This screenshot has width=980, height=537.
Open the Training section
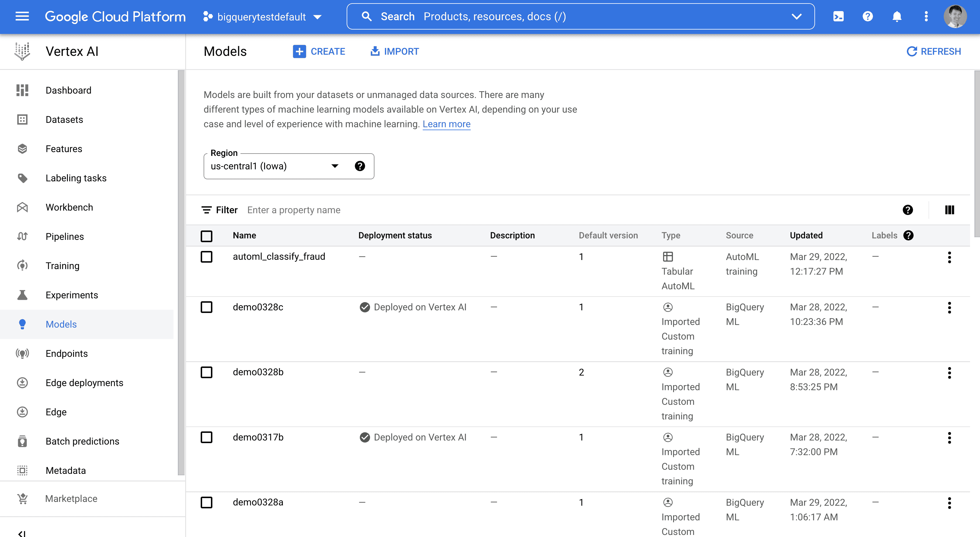(62, 265)
